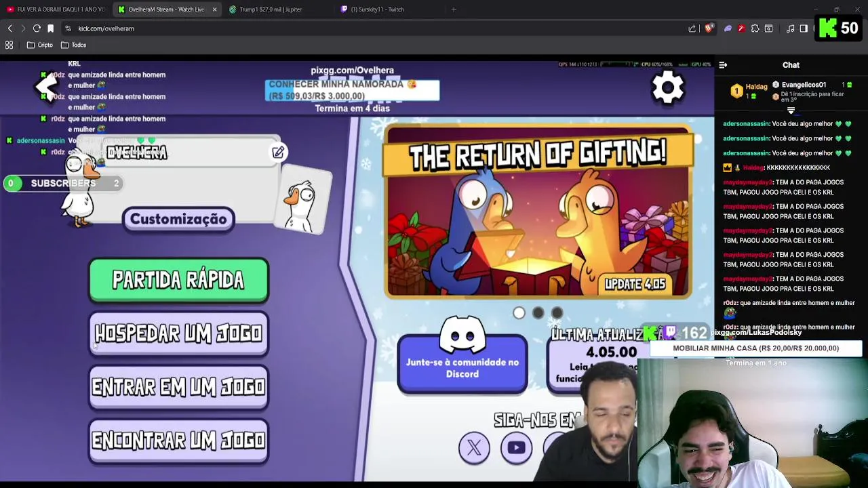Select the second banner carousel dot
The height and width of the screenshot is (488, 868).
click(538, 313)
